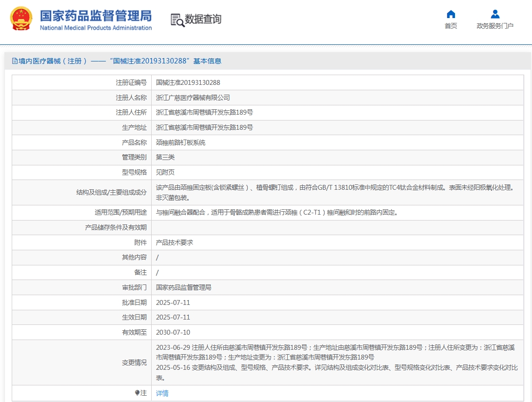Click the 备注 row label
The image size is (532, 402).
[x=140, y=272]
